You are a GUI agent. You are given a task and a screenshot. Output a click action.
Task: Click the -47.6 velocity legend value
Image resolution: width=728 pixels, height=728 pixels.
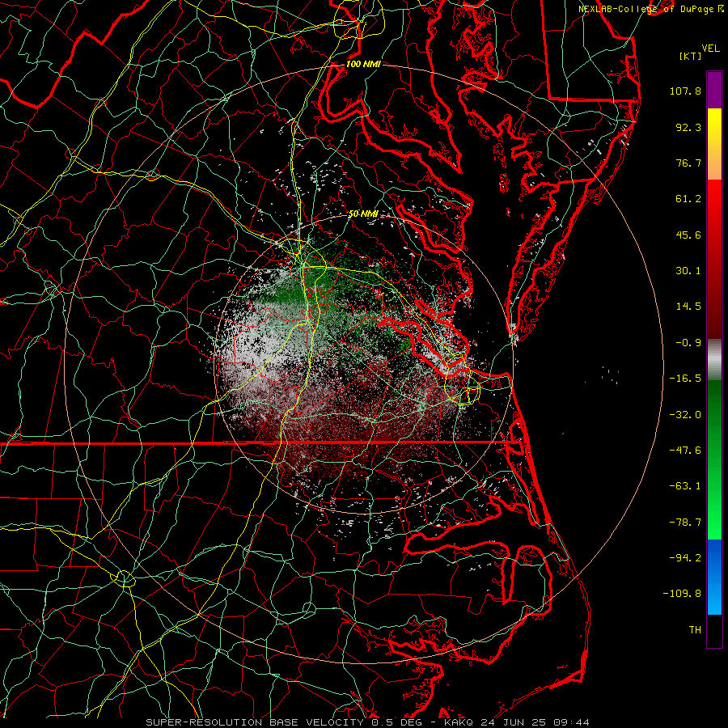(x=685, y=451)
